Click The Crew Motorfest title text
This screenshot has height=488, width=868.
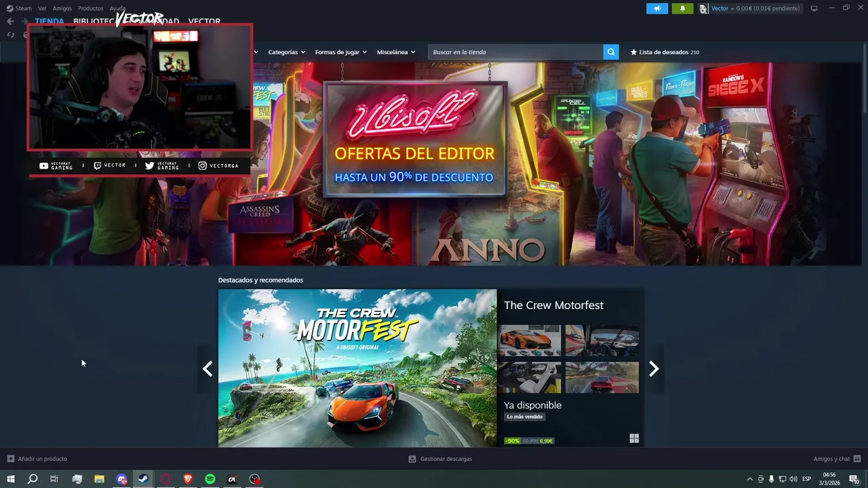tap(553, 305)
